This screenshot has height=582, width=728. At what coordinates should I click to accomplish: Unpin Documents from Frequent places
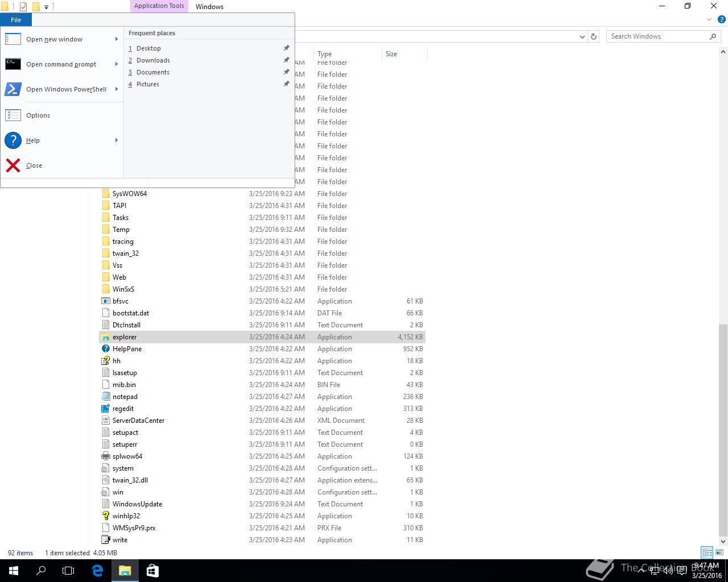pyautogui.click(x=287, y=72)
